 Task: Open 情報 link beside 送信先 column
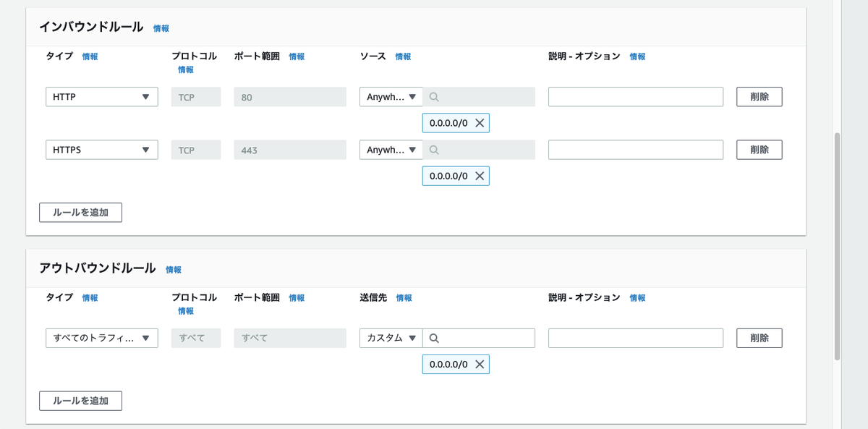click(404, 297)
